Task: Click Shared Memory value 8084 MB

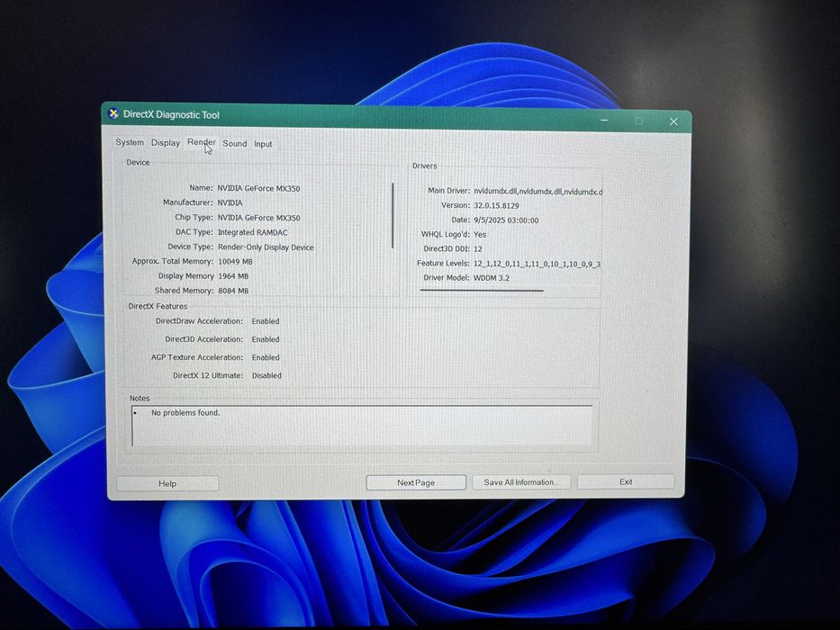Action: (233, 291)
